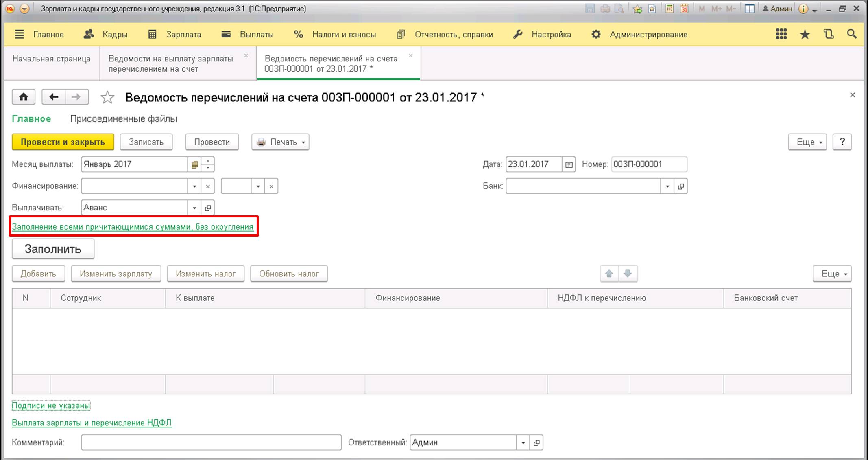Click the search magnifier icon

point(851,34)
